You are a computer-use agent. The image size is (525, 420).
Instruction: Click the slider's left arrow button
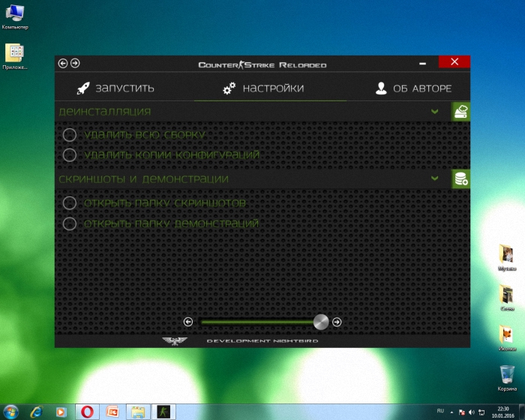188,322
